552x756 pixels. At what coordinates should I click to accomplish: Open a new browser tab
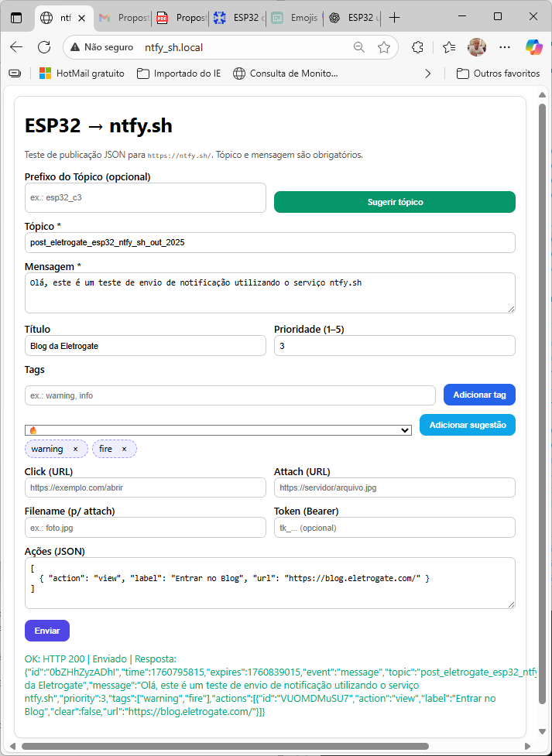(395, 17)
